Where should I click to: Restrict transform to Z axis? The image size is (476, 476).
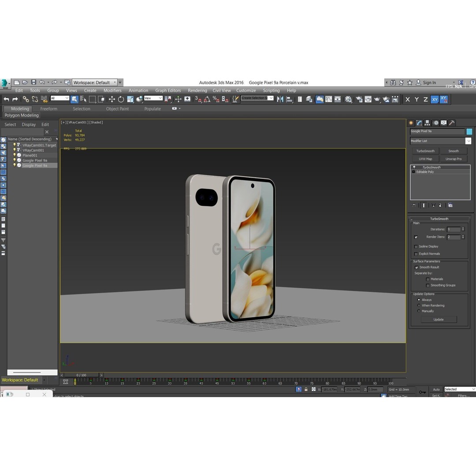[426, 99]
